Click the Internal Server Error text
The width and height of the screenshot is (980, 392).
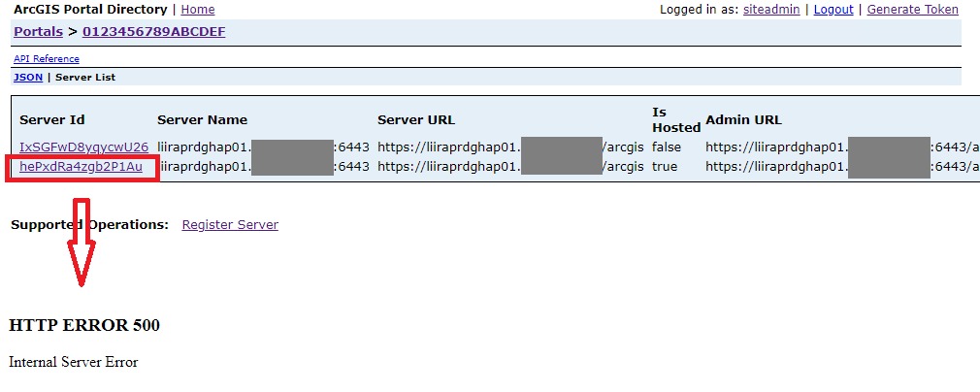click(73, 362)
